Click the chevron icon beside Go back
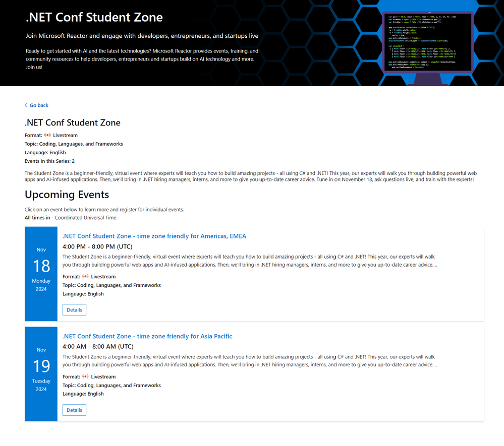504x446 pixels. click(26, 105)
